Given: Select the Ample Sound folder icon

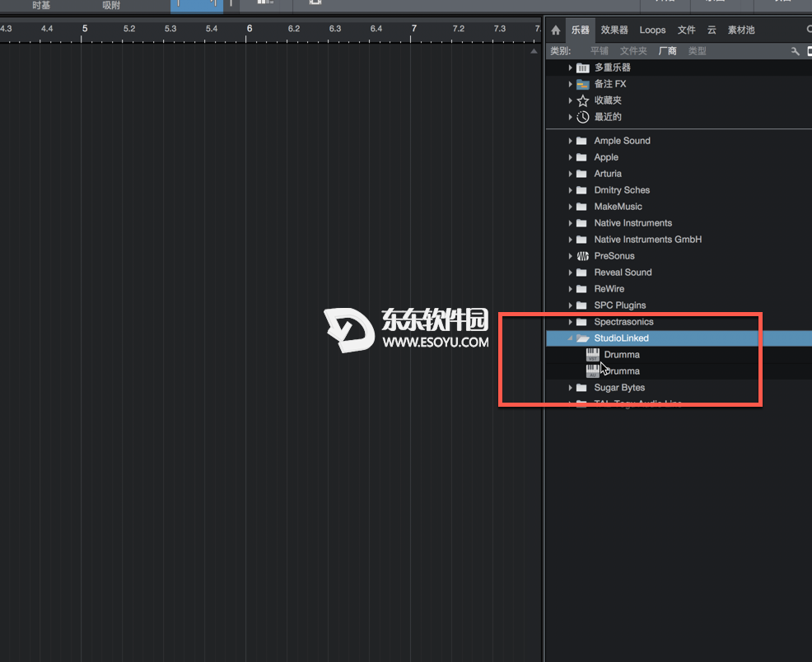Looking at the screenshot, I should [581, 141].
